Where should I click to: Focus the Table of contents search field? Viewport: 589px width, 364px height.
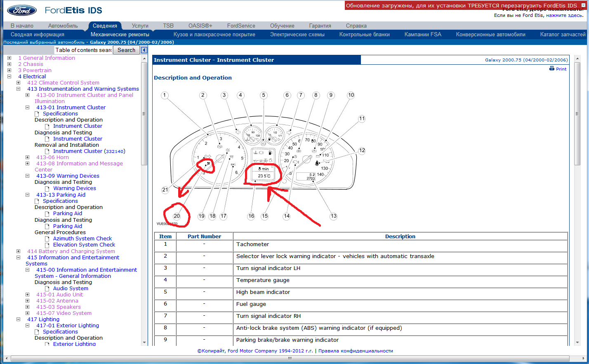pos(83,50)
